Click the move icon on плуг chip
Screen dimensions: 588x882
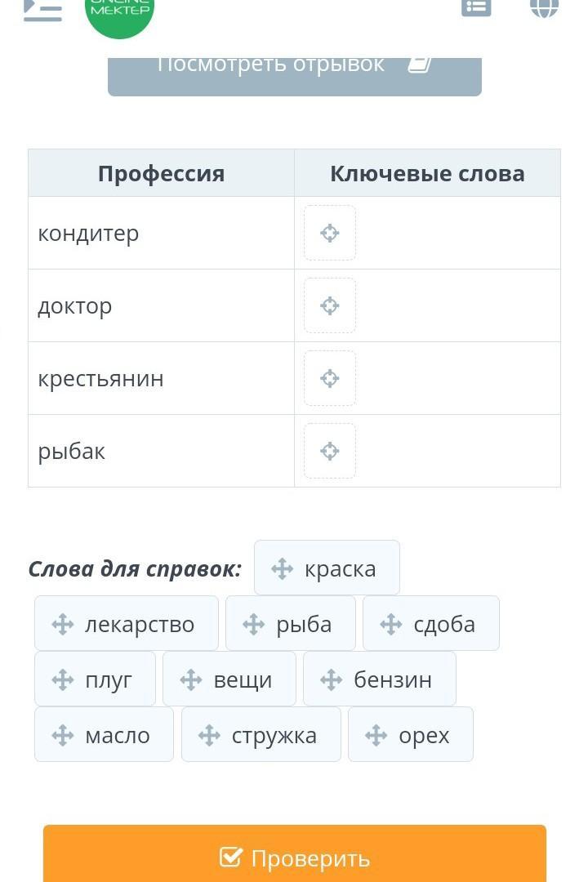[63, 679]
